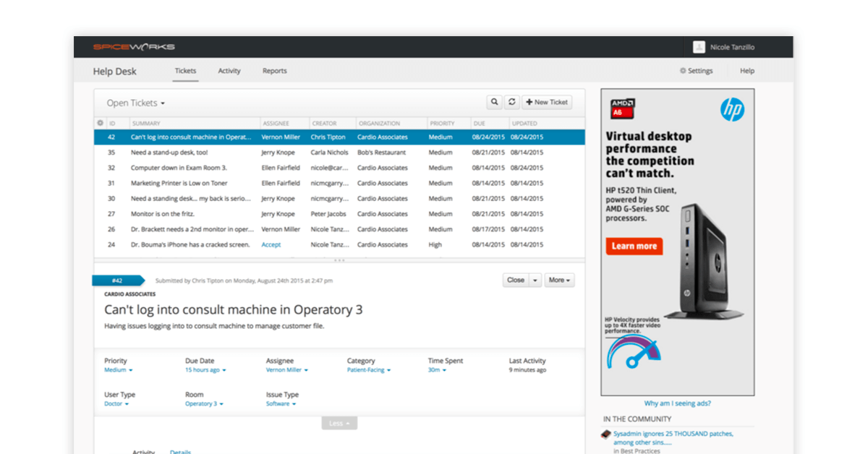
Task: Open the Due Date 15 hours ago dropdown
Action: [205, 370]
